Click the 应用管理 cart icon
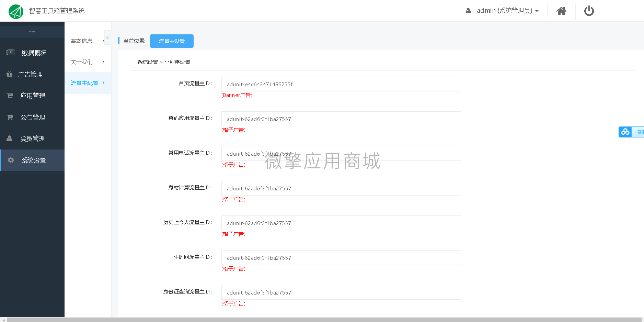Image resolution: width=644 pixels, height=322 pixels. [10, 96]
